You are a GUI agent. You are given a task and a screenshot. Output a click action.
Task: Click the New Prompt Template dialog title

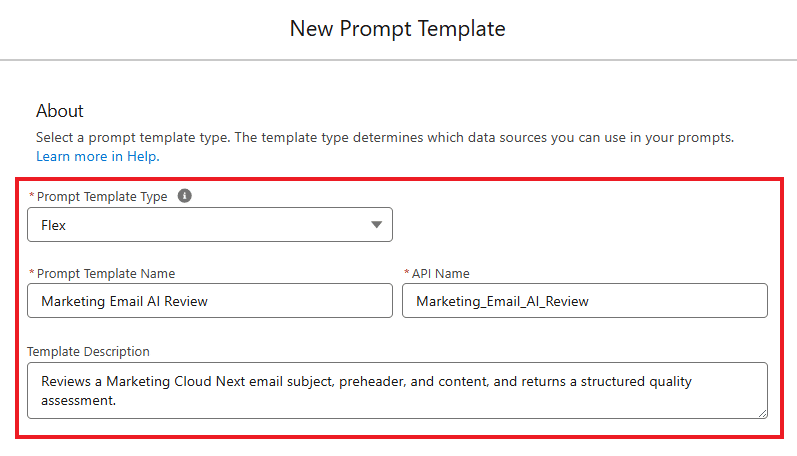[x=397, y=28]
